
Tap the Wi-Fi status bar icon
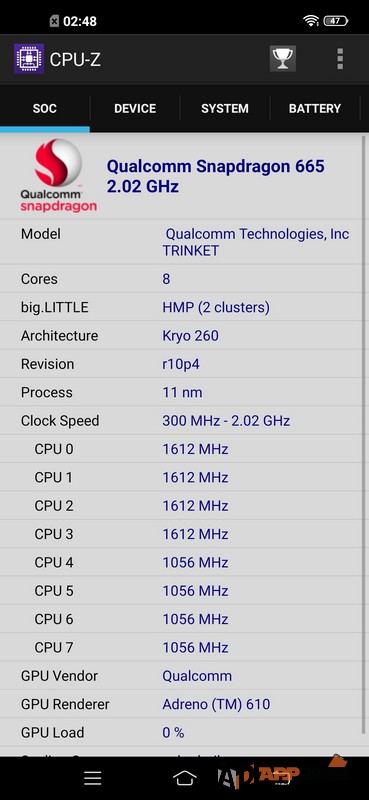pos(311,21)
